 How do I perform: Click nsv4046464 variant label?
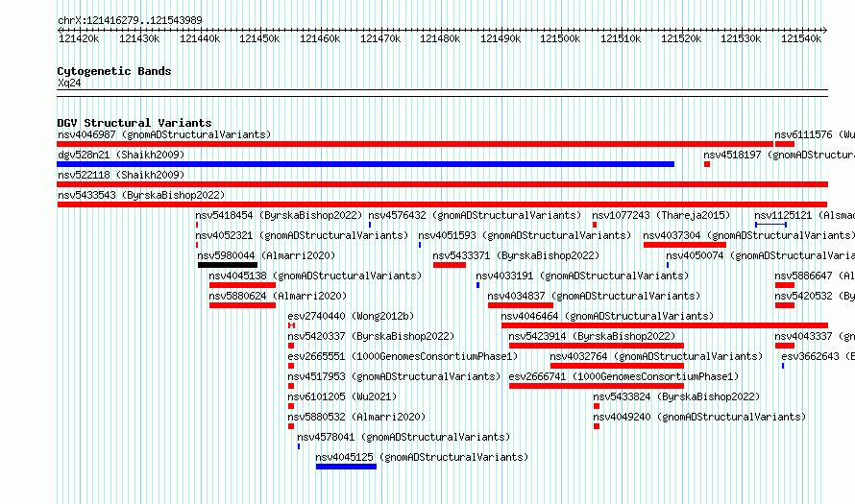pyautogui.click(x=607, y=316)
